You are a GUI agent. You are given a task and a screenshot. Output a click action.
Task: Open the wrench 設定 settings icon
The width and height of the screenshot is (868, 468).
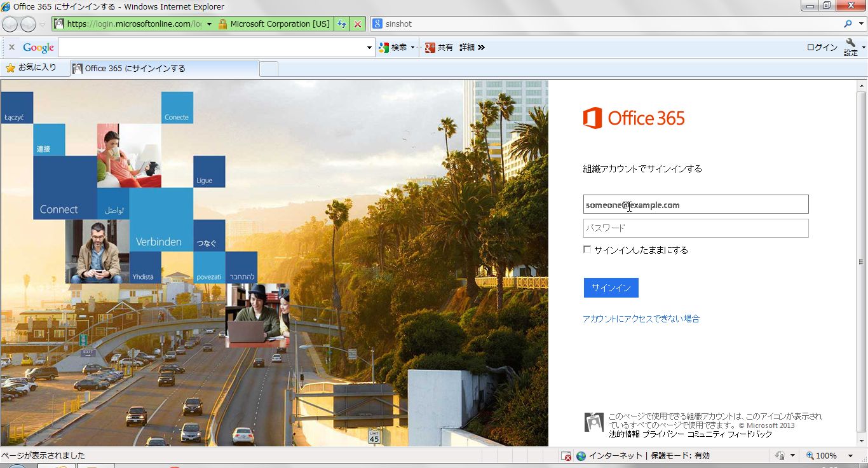[850, 46]
